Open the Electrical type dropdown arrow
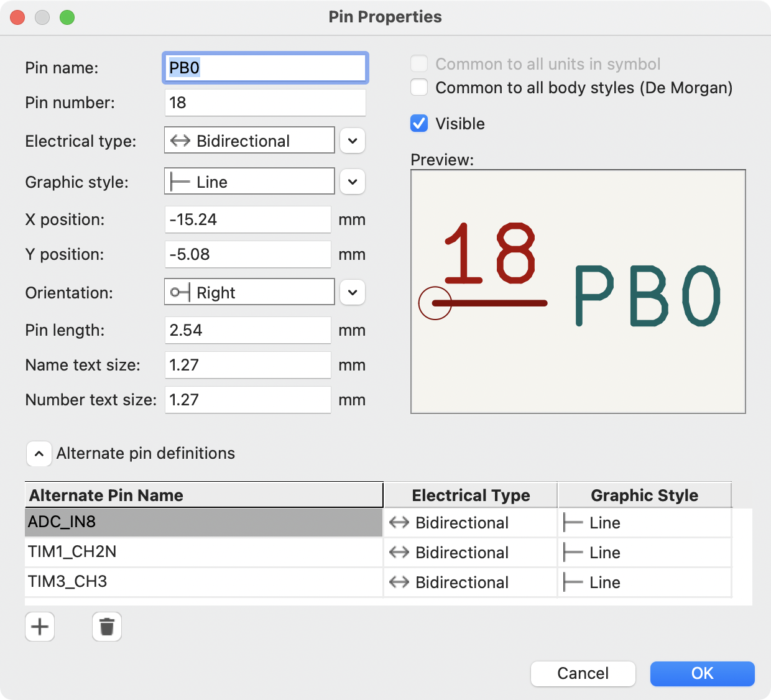The height and width of the screenshot is (700, 771). (353, 141)
